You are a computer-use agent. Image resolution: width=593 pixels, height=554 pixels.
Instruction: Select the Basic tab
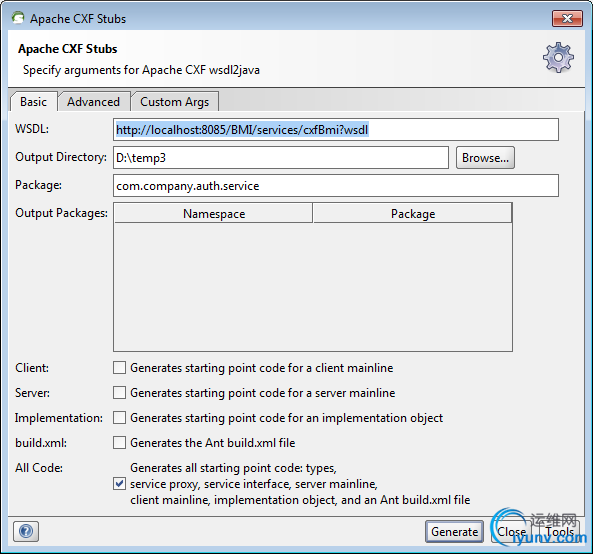coord(33,102)
